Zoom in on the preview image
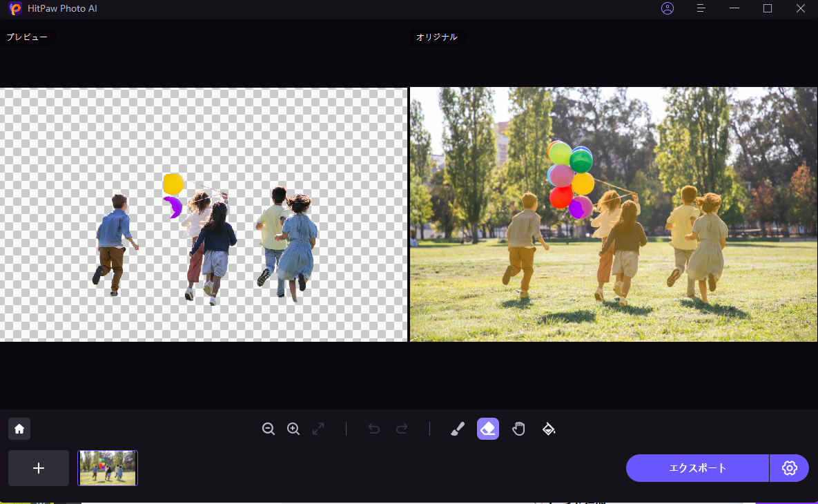 tap(293, 429)
